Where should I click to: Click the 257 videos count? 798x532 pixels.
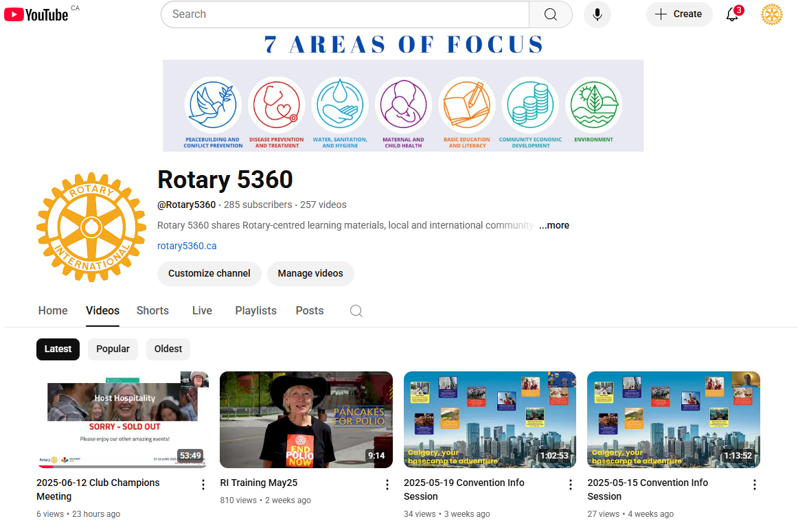coord(323,205)
